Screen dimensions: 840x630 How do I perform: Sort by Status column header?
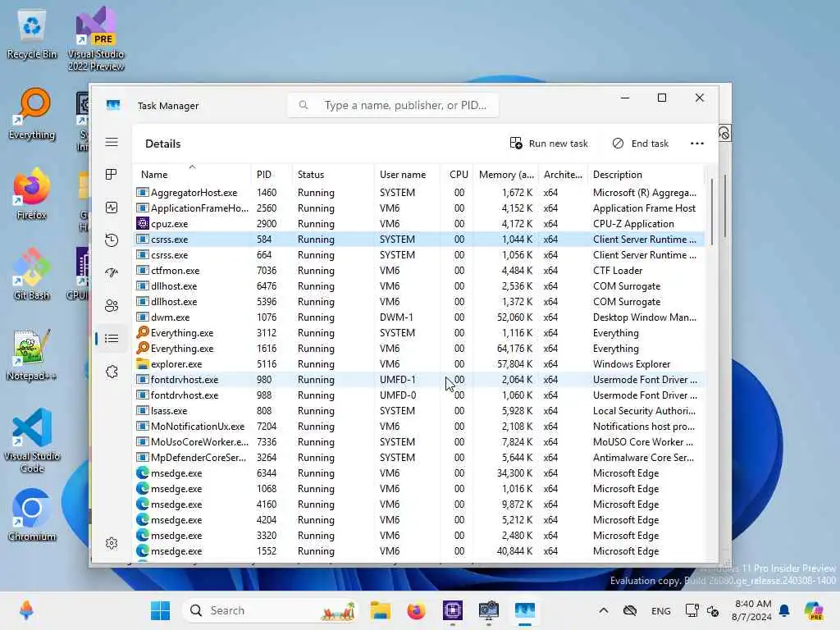tap(333, 174)
